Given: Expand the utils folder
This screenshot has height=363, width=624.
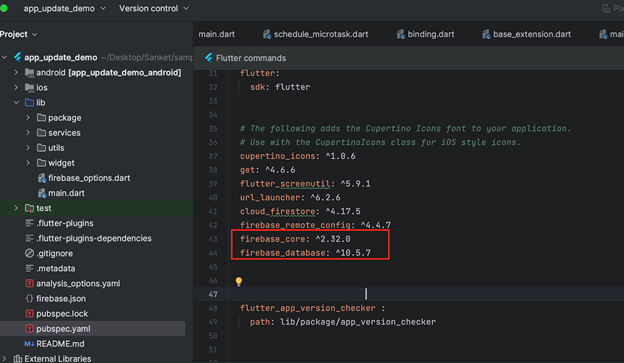Looking at the screenshot, I should point(28,148).
